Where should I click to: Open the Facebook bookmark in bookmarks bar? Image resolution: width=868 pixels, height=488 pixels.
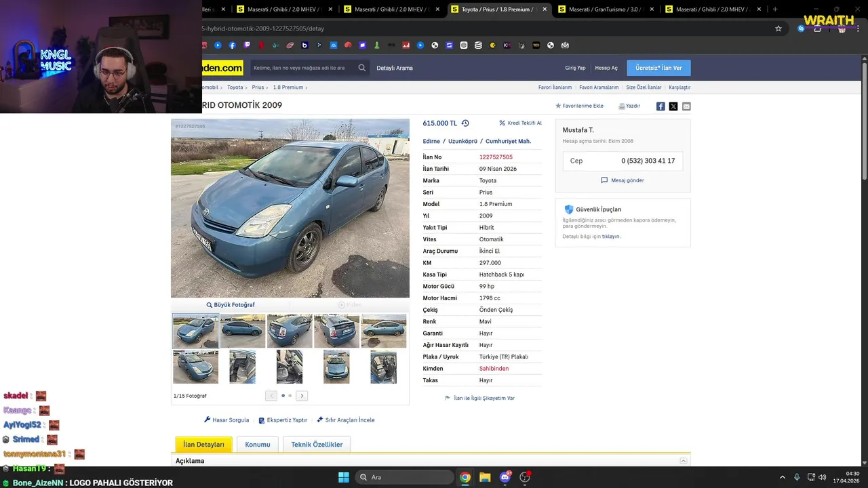point(232,45)
